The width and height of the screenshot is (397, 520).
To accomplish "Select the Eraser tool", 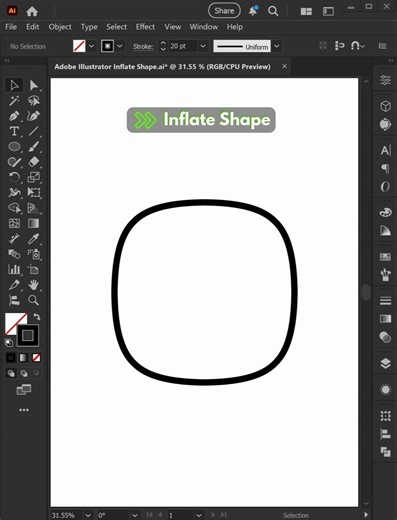I will [x=34, y=162].
